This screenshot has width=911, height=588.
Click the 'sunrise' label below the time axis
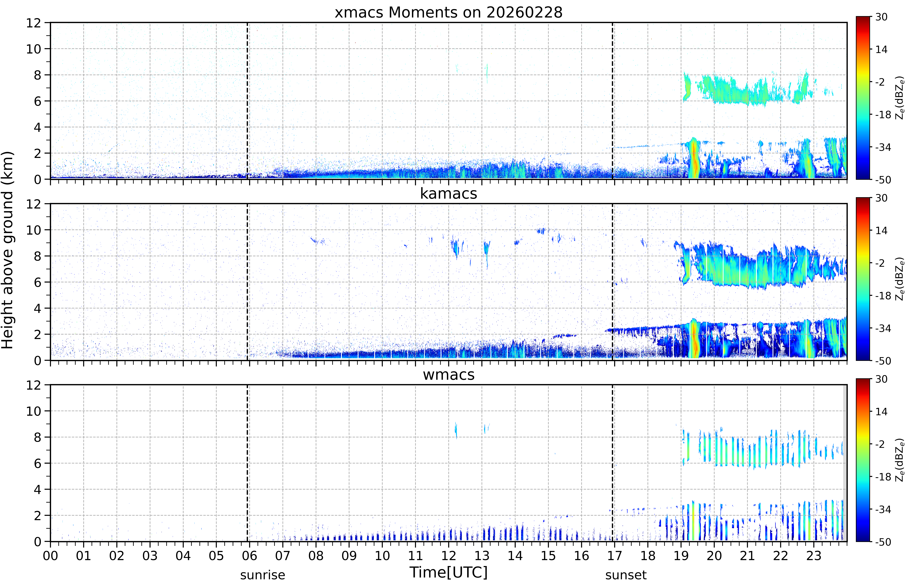coord(263,575)
